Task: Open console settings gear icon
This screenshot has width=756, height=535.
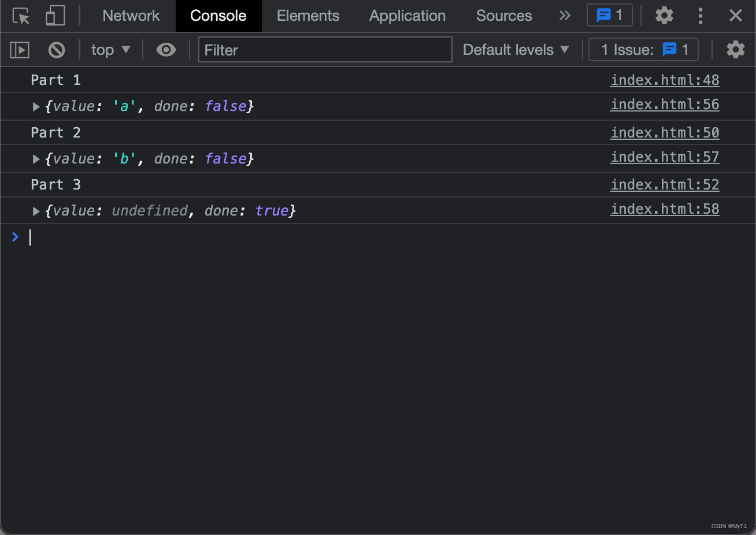Action: click(x=735, y=50)
